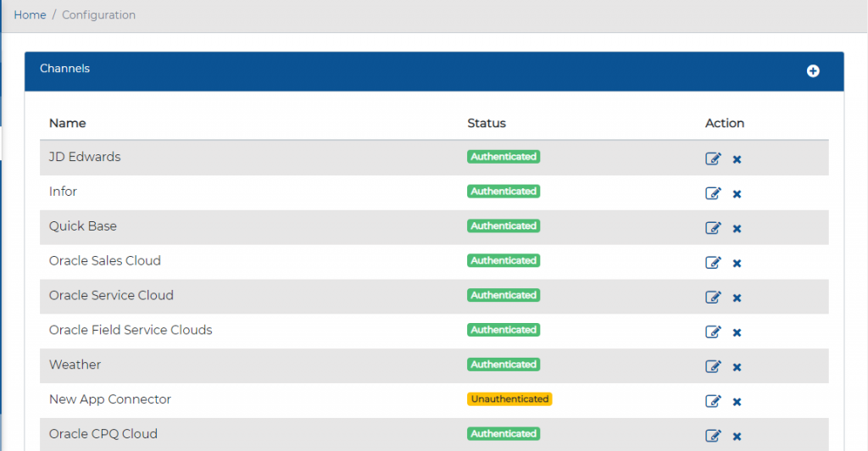Remove the Weather channel
The height and width of the screenshot is (451, 868).
coord(737,367)
